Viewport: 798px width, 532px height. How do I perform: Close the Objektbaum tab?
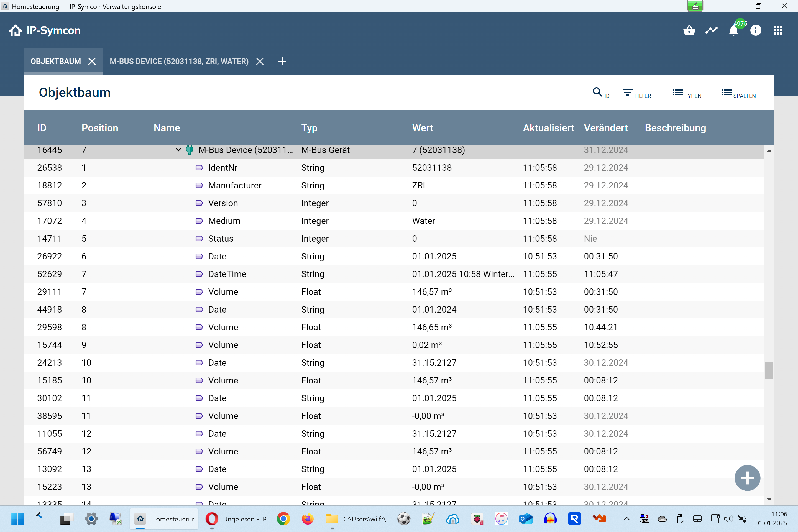click(x=92, y=62)
